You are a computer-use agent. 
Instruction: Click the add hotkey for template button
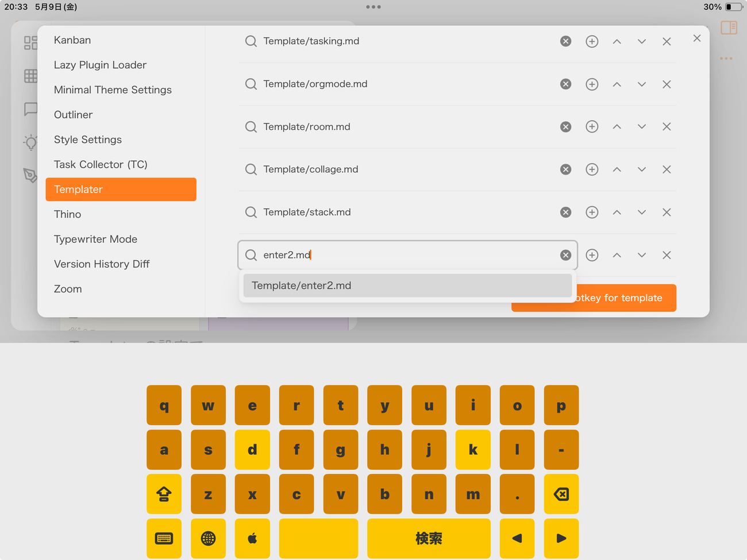click(594, 298)
